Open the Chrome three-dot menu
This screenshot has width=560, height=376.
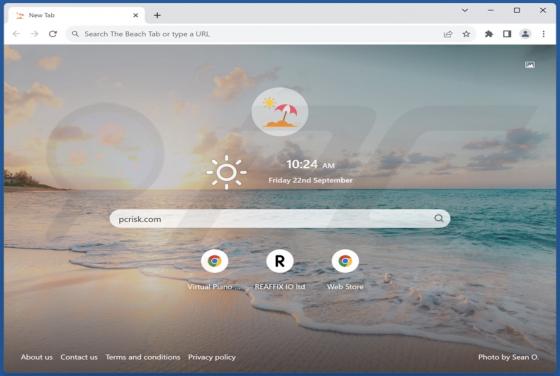pos(543,34)
